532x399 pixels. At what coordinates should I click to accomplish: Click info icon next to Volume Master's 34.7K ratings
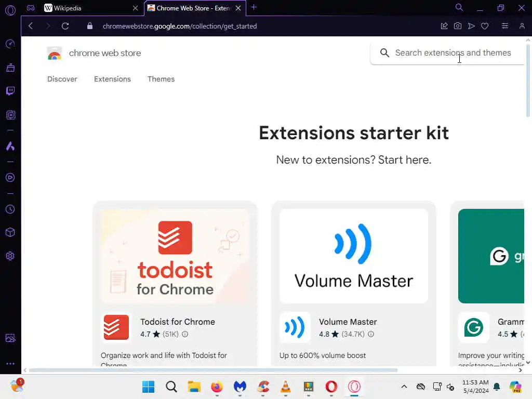point(371,334)
